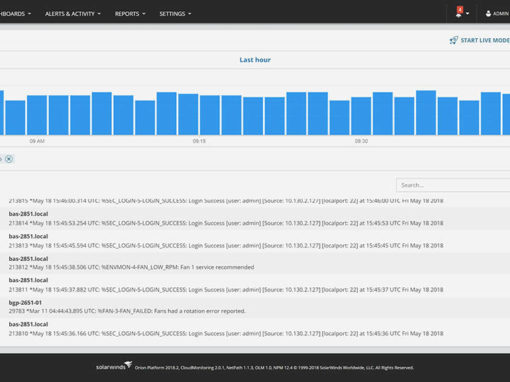Open the FAN_LOW_RPM log entry
The height and width of the screenshot is (382, 510).
coord(131,267)
